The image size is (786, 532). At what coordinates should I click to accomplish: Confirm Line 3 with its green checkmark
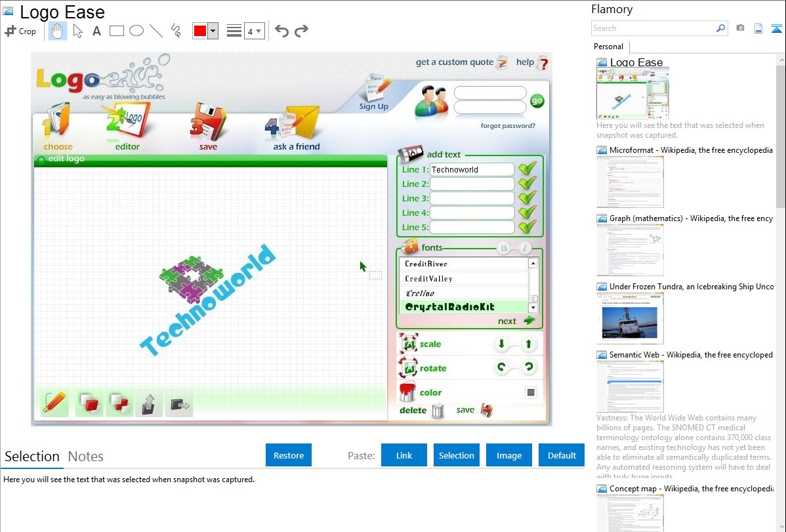(x=527, y=197)
